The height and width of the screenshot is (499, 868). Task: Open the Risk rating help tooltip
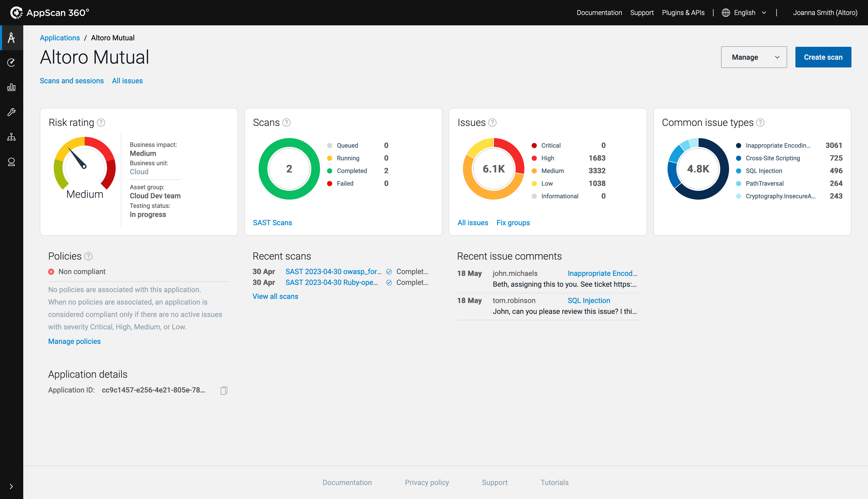pos(101,122)
